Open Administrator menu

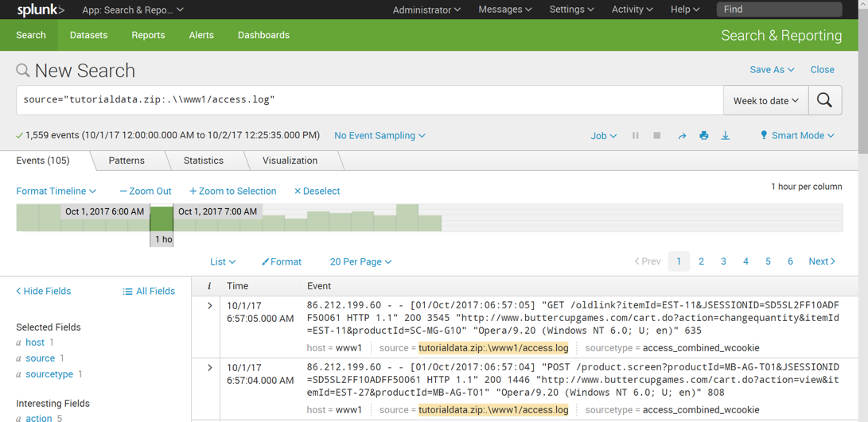tap(426, 10)
